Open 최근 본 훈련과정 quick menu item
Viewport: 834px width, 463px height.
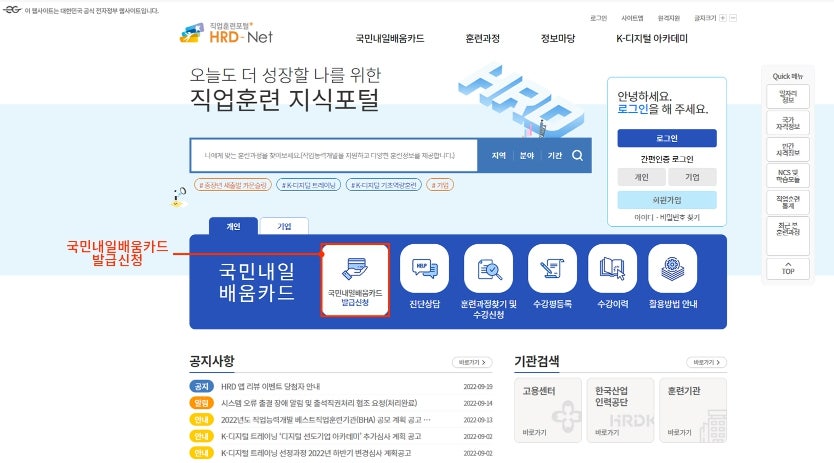pos(788,235)
